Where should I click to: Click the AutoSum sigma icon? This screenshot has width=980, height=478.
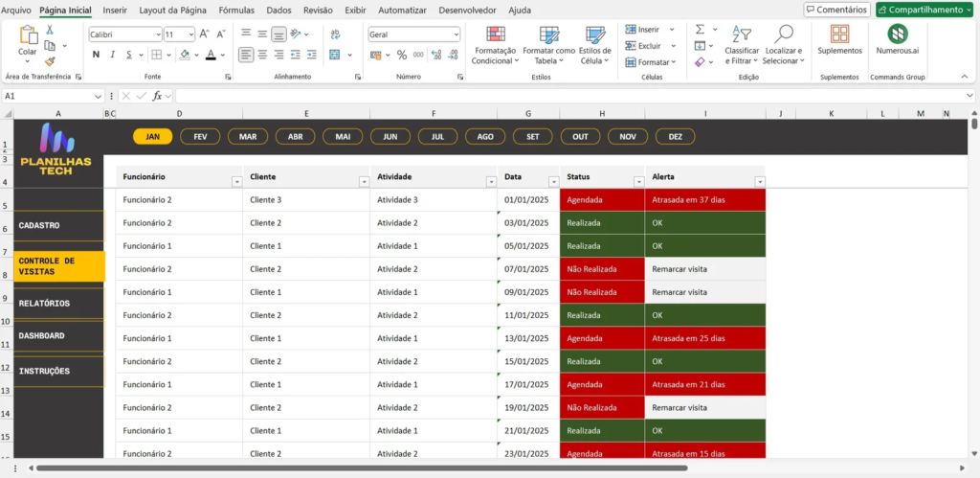tap(700, 30)
